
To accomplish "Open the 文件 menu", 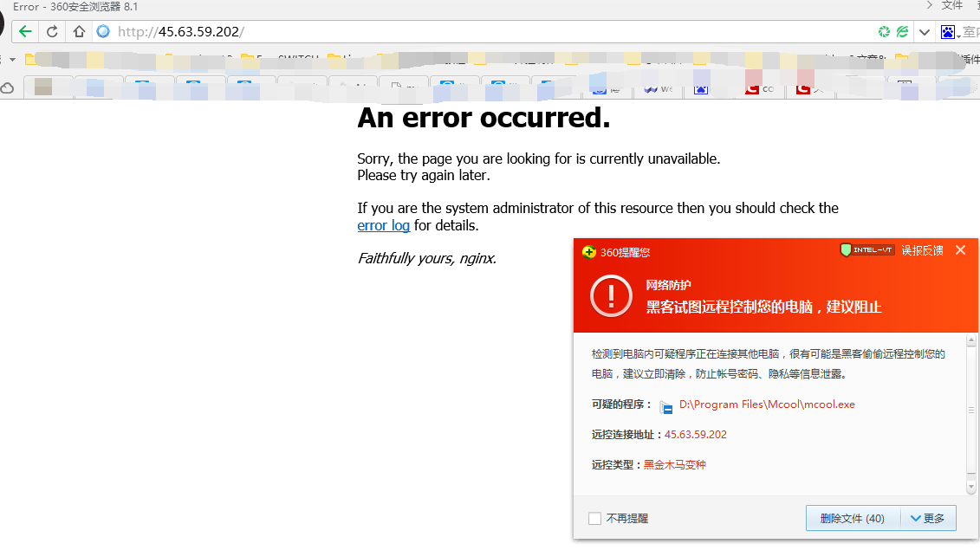I will click(x=951, y=6).
